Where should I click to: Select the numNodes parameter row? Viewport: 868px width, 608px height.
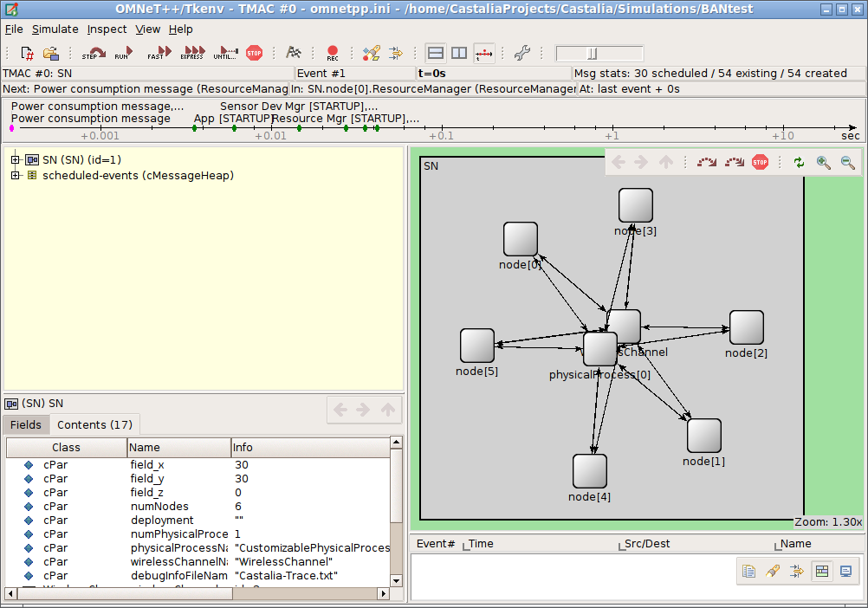click(x=198, y=506)
